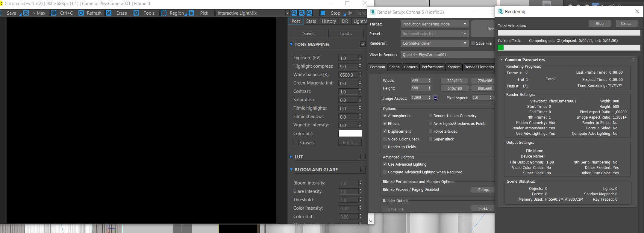Click the Total Animation progress bar
This screenshot has width=644, height=233.
point(569,32)
